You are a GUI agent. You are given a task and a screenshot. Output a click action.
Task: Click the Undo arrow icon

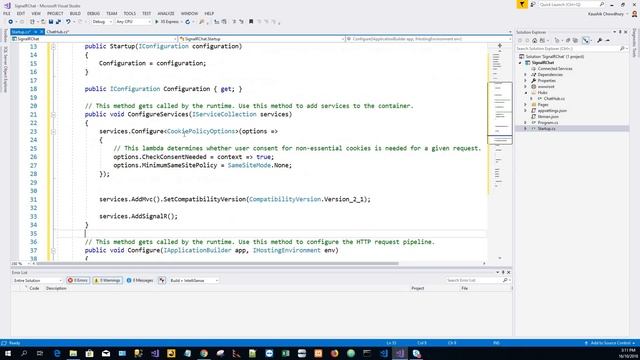pos(68,22)
